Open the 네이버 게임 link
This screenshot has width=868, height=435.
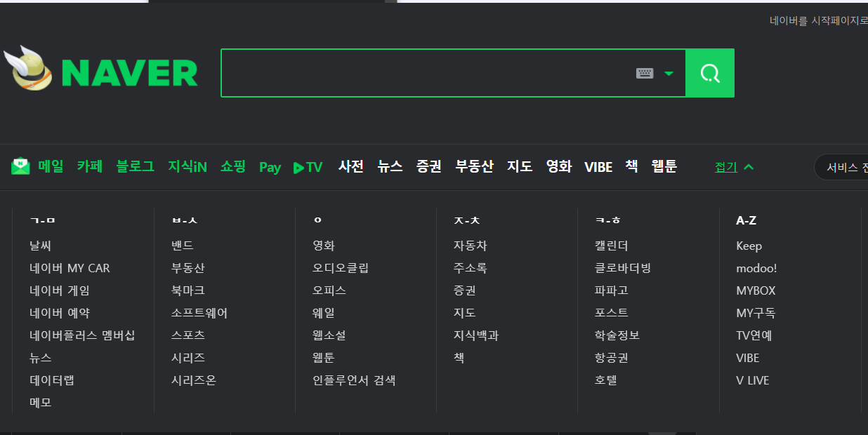(60, 290)
